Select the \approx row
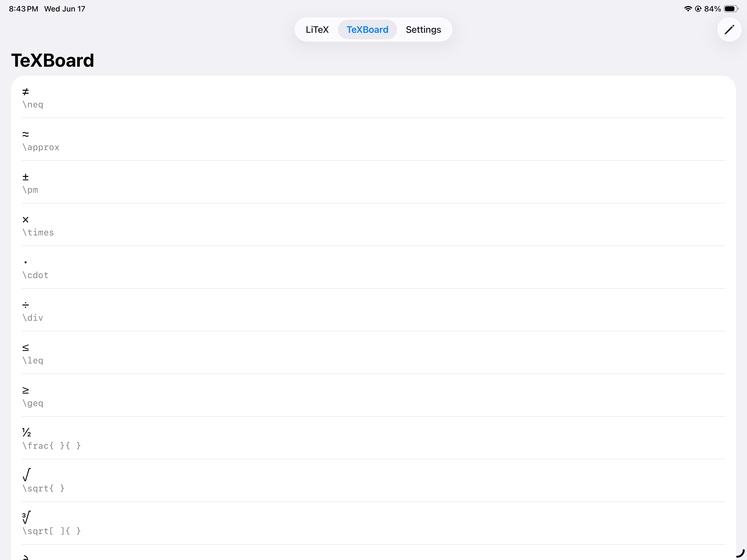 [373, 139]
